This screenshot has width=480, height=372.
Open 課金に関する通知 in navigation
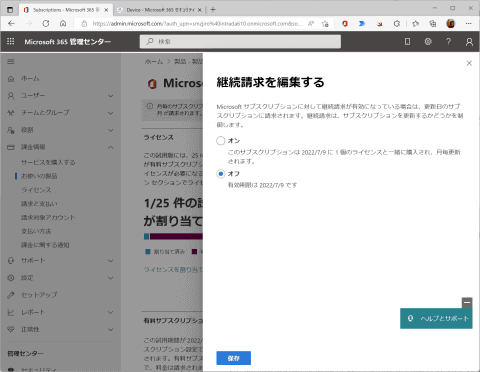(x=45, y=245)
